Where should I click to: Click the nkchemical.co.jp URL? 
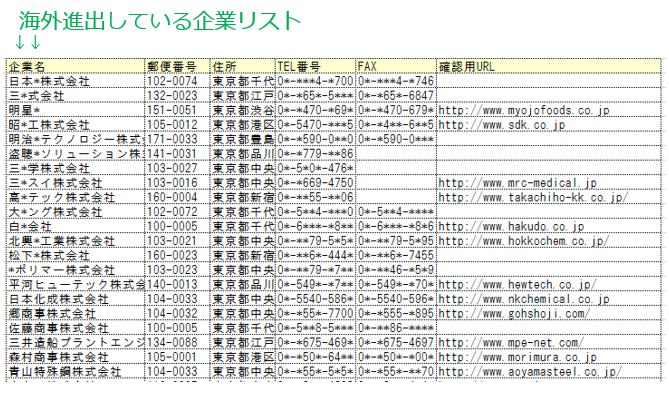524,299
